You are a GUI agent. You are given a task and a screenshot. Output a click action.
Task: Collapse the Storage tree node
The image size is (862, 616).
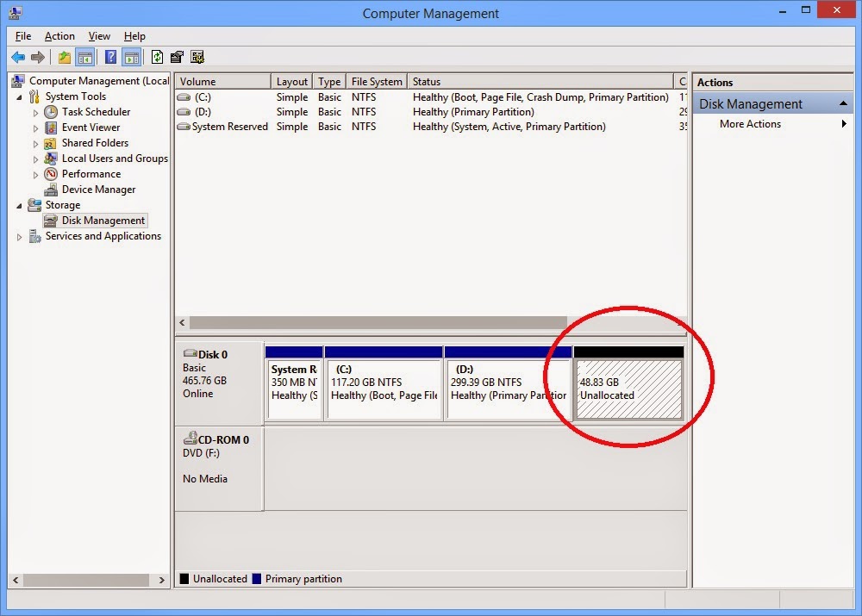point(19,206)
